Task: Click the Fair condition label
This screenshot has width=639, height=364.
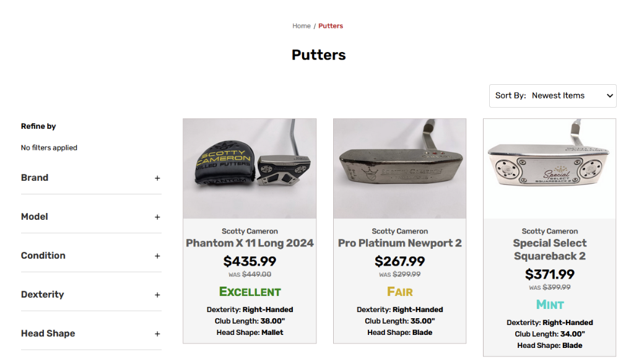Action: 399,290
